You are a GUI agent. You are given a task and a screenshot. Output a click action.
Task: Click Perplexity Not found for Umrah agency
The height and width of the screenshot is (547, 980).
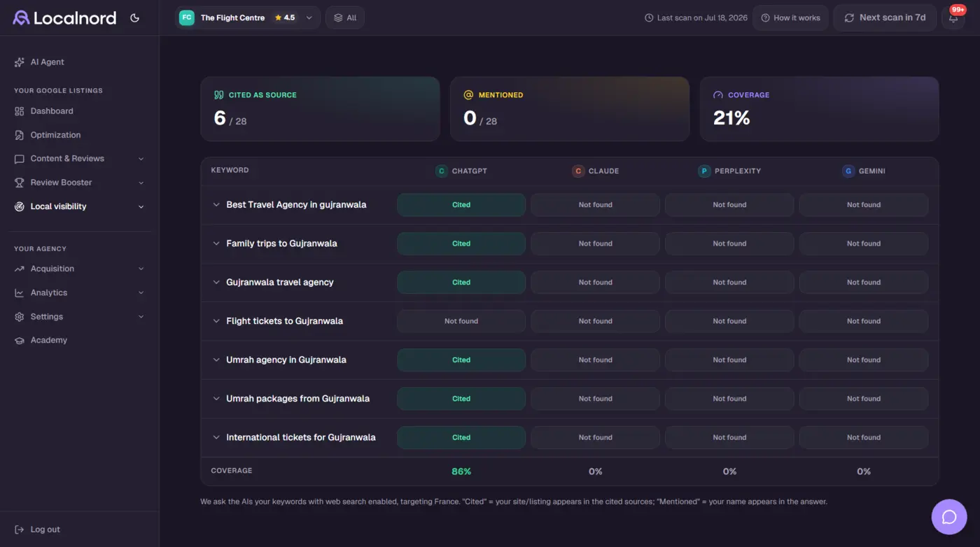point(729,360)
